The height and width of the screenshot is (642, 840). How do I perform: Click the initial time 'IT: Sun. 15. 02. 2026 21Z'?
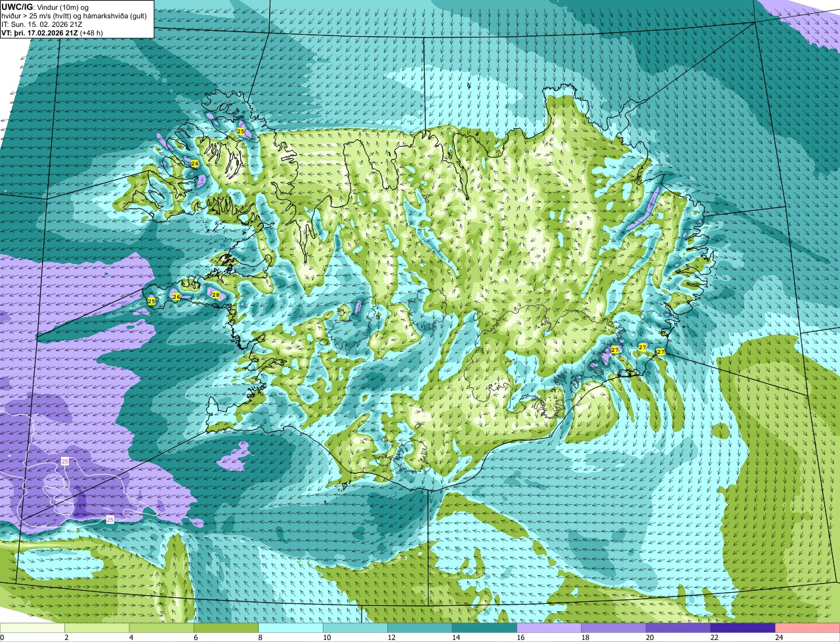pos(42,24)
